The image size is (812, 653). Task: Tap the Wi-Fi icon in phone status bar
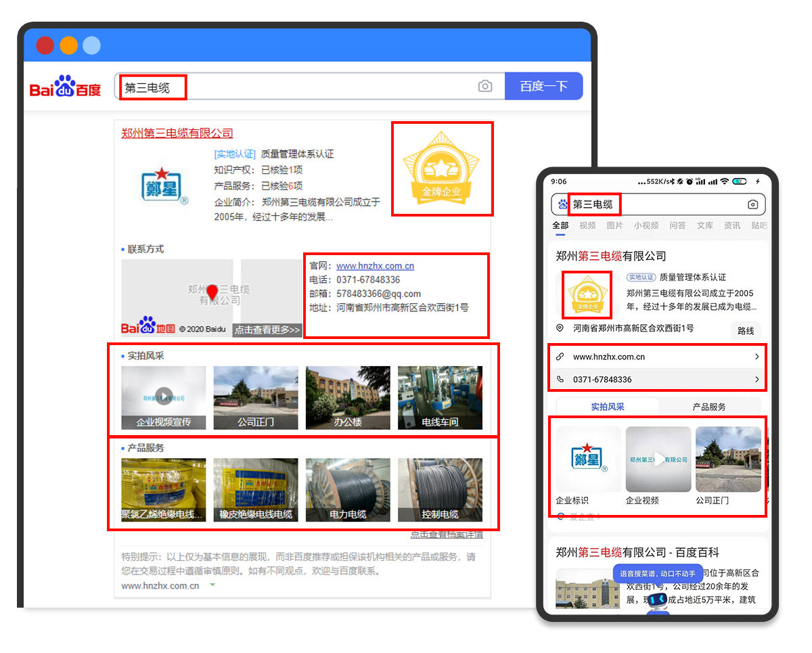coord(724,181)
